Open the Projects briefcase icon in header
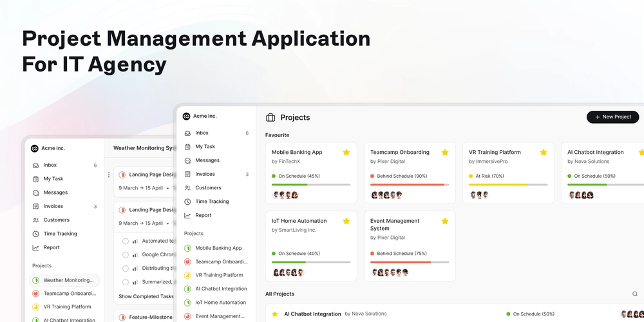644x322 pixels. pos(270,117)
